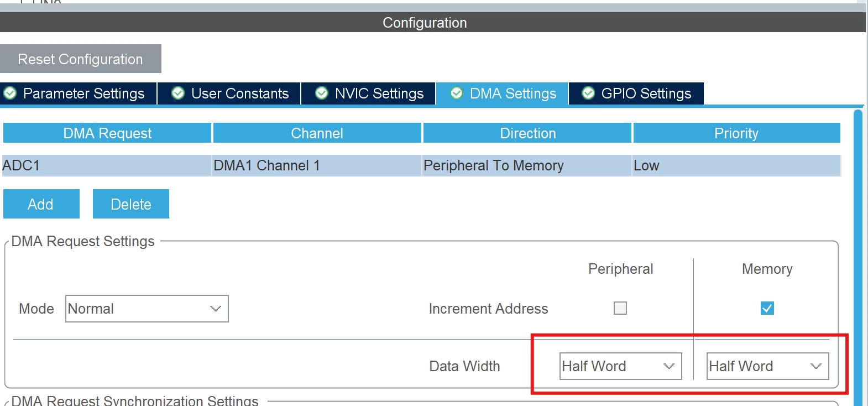Enable Peripheral increment address checkbox
The height and width of the screenshot is (406, 868).
(620, 308)
